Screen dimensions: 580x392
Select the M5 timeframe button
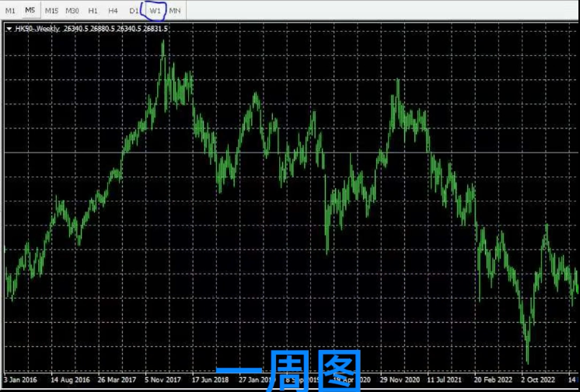[x=30, y=11]
